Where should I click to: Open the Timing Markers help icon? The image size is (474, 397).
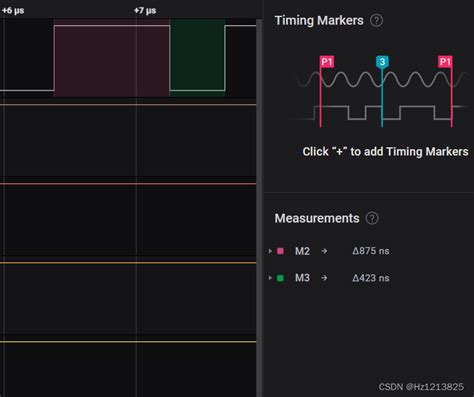pyautogui.click(x=376, y=21)
